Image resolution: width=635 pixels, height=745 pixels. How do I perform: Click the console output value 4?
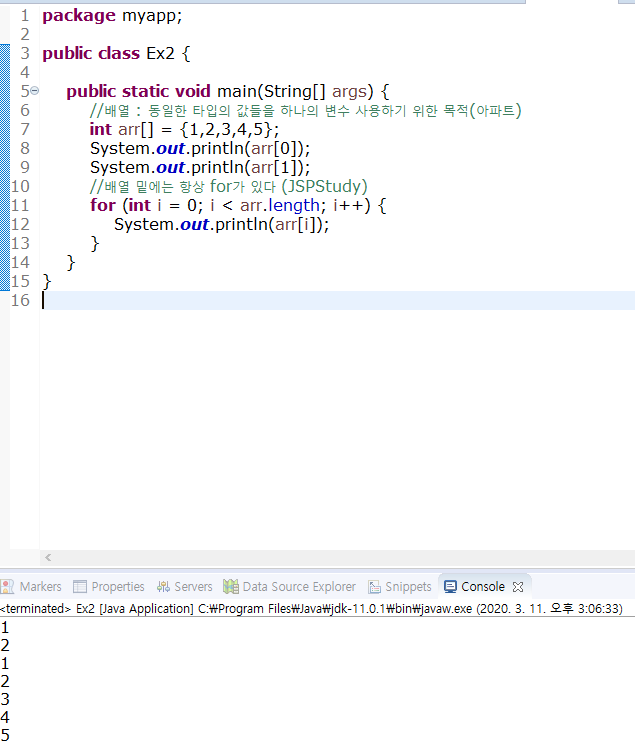(x=5, y=716)
